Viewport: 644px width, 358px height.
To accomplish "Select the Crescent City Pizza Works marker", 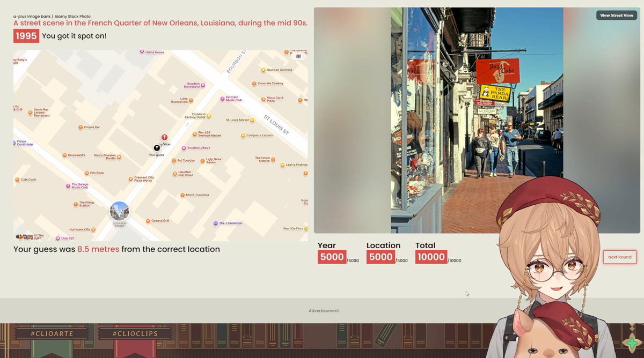I will 130,178.
